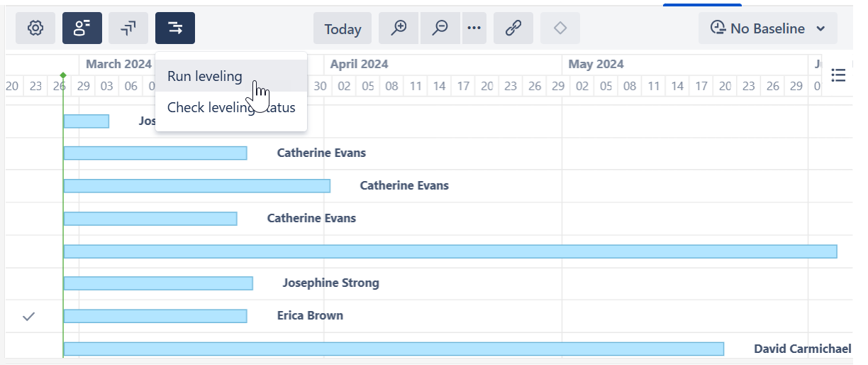The image size is (868, 365).
Task: Jump to Today on the chart
Action: 343,29
